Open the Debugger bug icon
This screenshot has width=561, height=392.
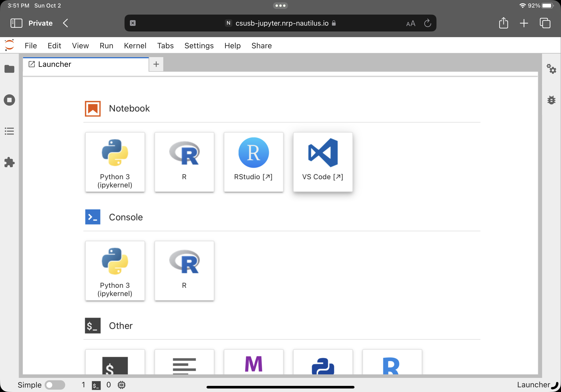click(551, 100)
